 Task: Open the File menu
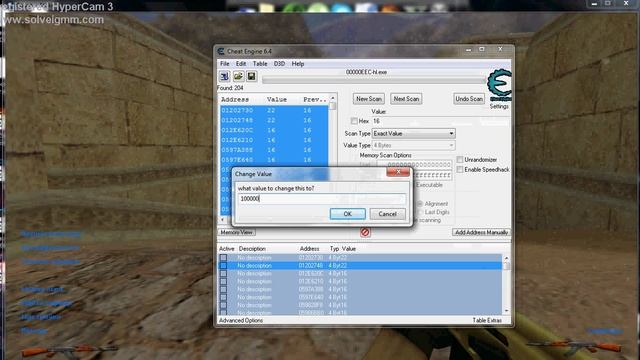coord(224,64)
